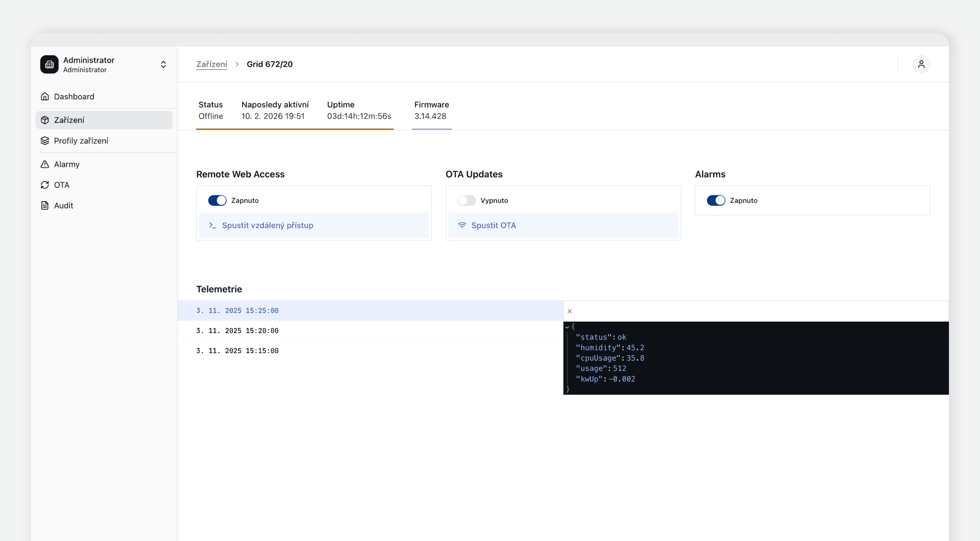The image size is (980, 541).
Task: Open Alarmy using the warning triangle icon
Action: (45, 164)
